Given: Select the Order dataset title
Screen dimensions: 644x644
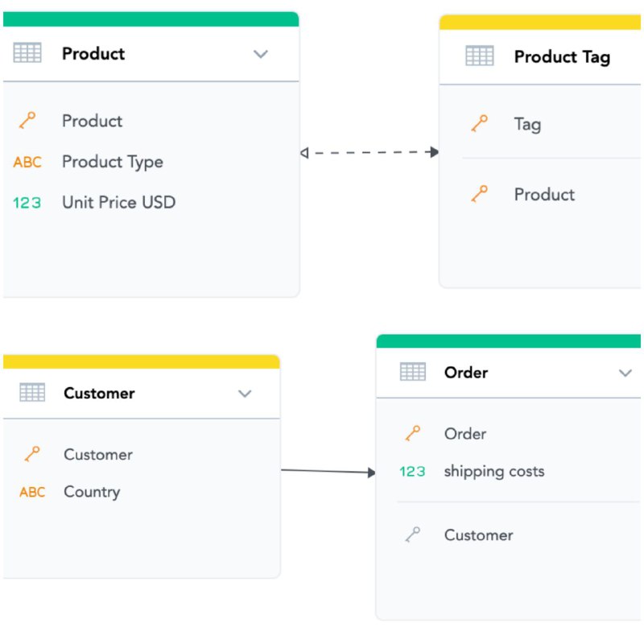Looking at the screenshot, I should point(466,373).
